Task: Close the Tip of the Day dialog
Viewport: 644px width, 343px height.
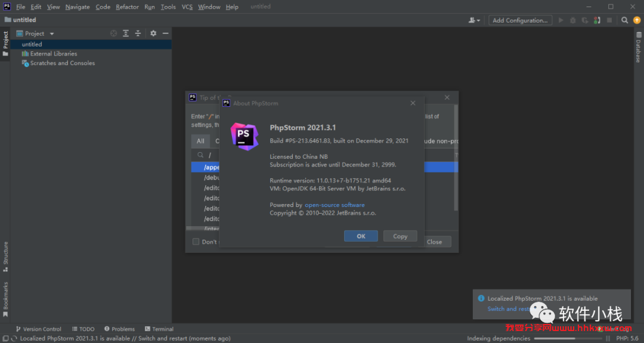Action: pyautogui.click(x=447, y=97)
